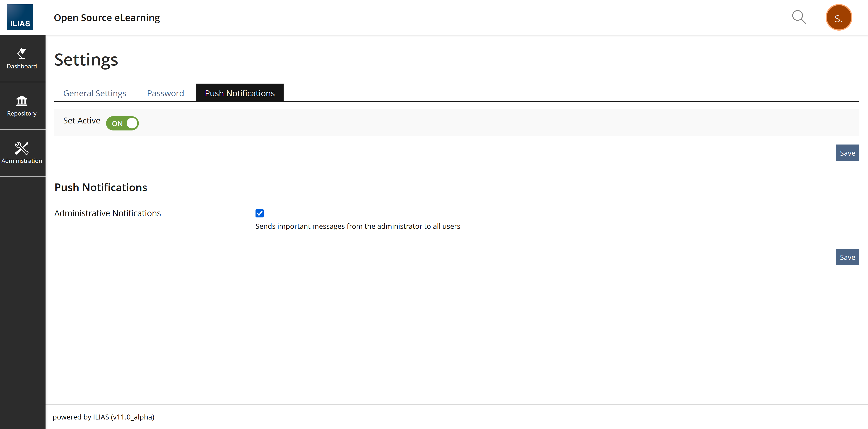Open search with the magnifier icon
Viewport: 868px width, 429px height.
[799, 17]
